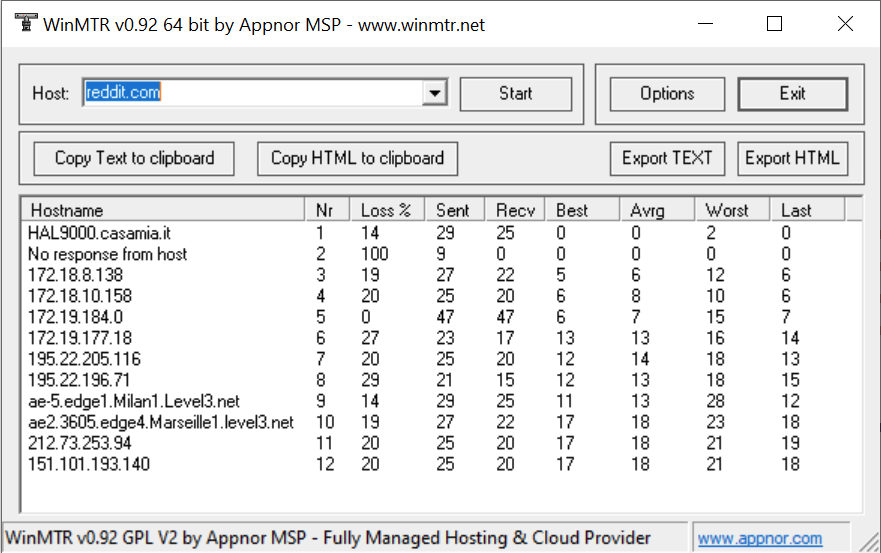
Task: Close the WinMTR window
Action: tap(845, 24)
